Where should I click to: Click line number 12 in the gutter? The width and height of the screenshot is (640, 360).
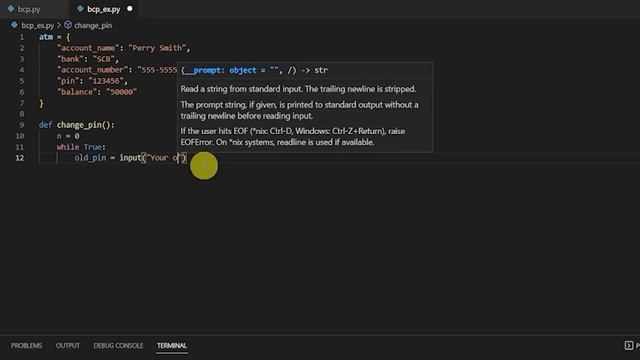tap(20, 158)
